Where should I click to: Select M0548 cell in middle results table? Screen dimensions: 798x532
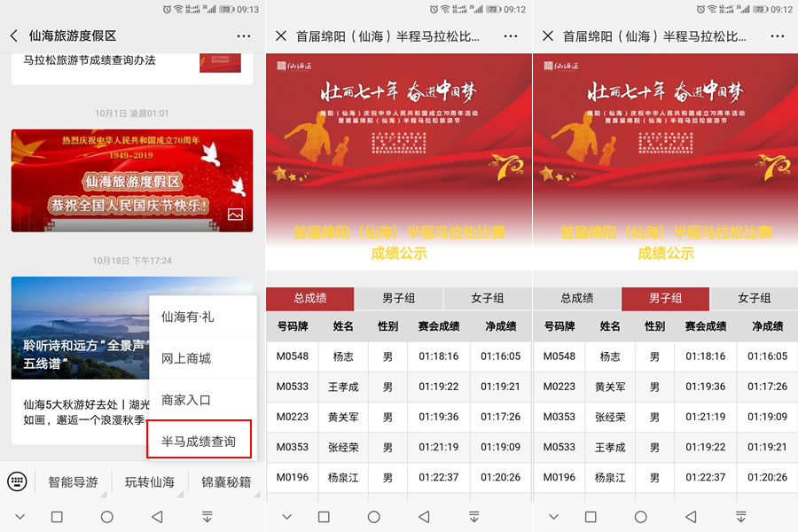(x=293, y=356)
